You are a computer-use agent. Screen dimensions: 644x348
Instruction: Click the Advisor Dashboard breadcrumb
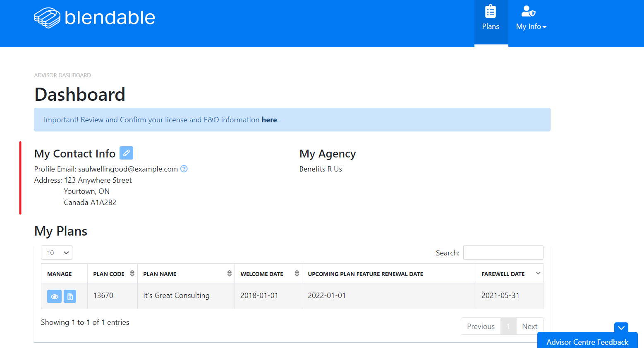[62, 75]
